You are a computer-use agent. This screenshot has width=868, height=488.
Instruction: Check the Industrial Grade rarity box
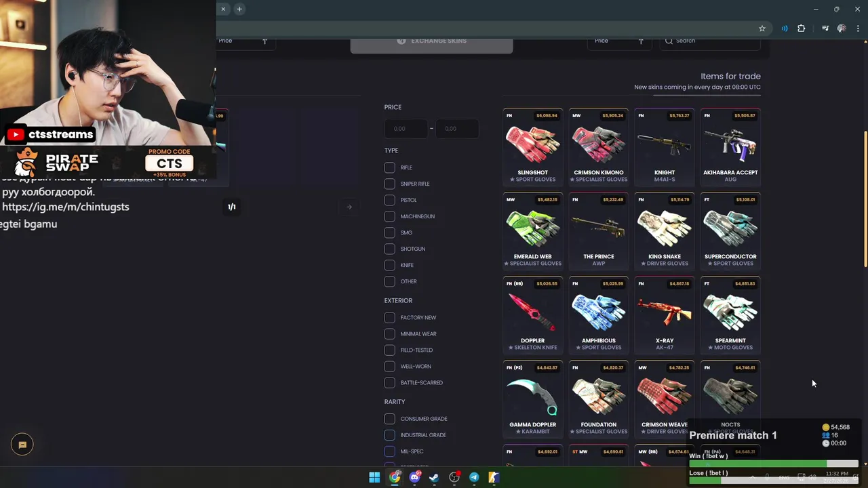(389, 435)
